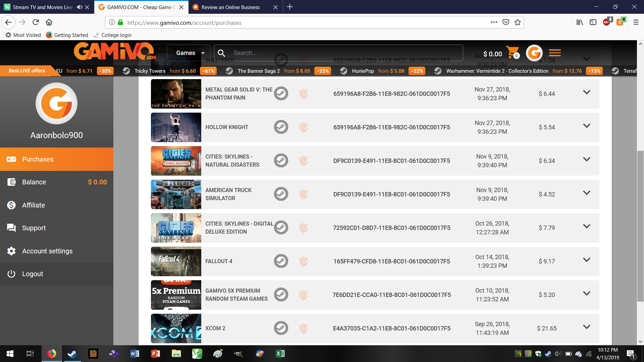644x362 pixels.
Task: Open Steam from the Windows taskbar
Action: [72, 354]
